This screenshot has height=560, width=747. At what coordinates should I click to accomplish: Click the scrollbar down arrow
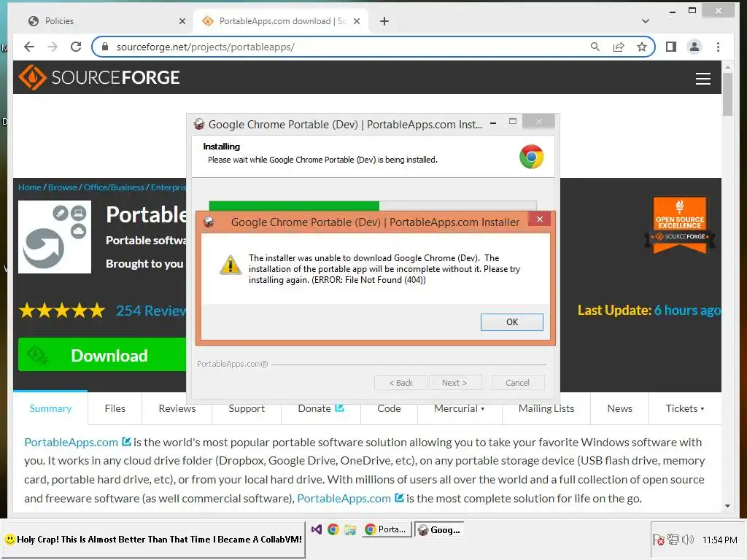click(x=727, y=506)
